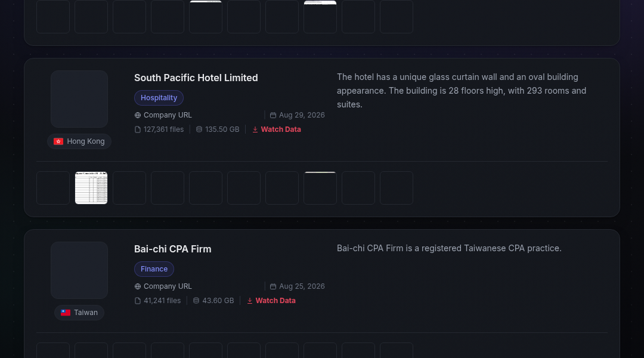Screen dimensions: 644x358
Task: Open South Pacific Hotel Limited title
Action: 196,78
